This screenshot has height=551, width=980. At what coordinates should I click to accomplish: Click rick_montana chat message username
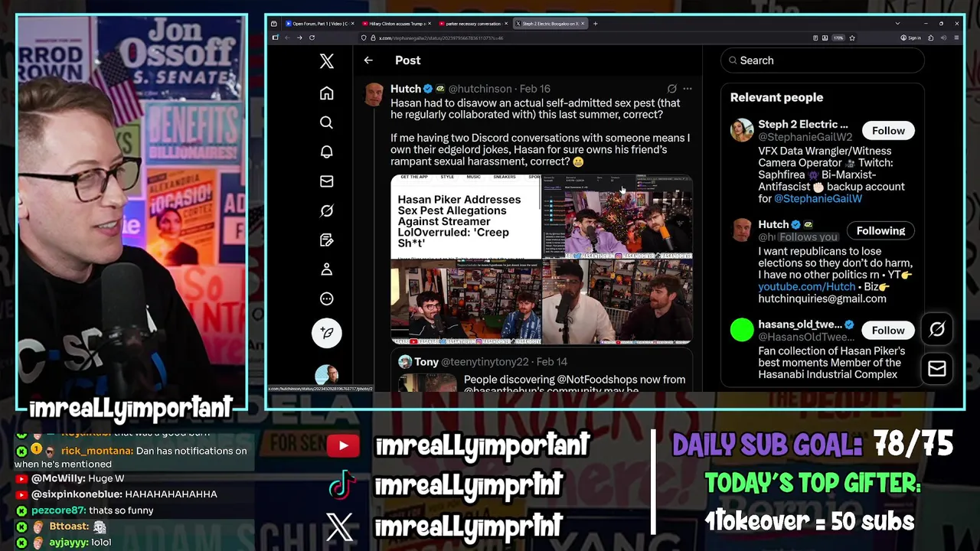(x=96, y=452)
